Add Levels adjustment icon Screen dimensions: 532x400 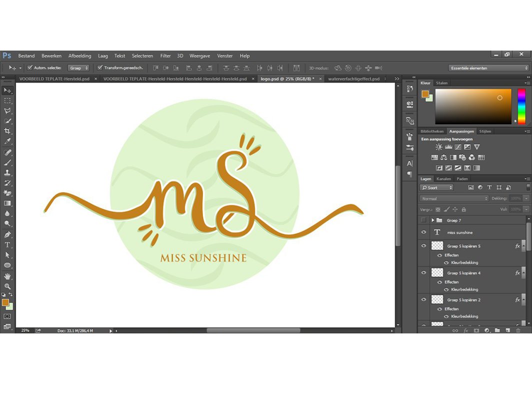(x=448, y=147)
